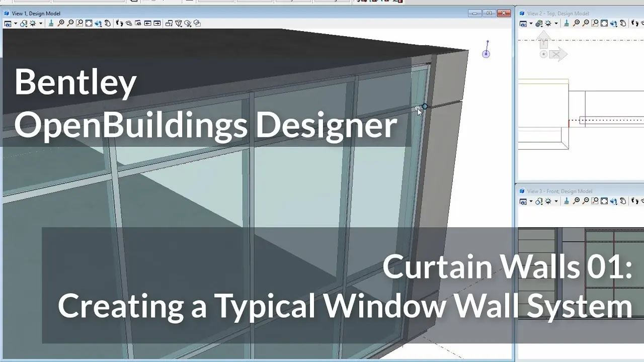Zoom In within View 2 - Top
Screen dimensions: 644x362
[577, 23]
